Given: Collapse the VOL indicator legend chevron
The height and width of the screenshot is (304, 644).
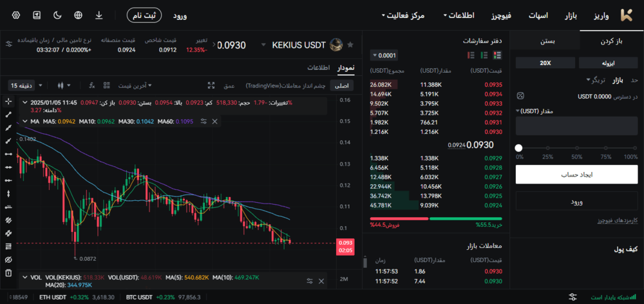Looking at the screenshot, I should point(26,278).
